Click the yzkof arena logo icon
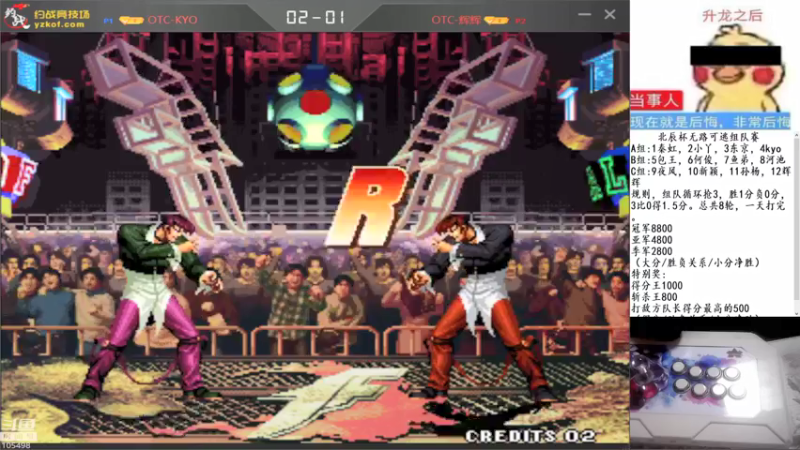 [16, 16]
